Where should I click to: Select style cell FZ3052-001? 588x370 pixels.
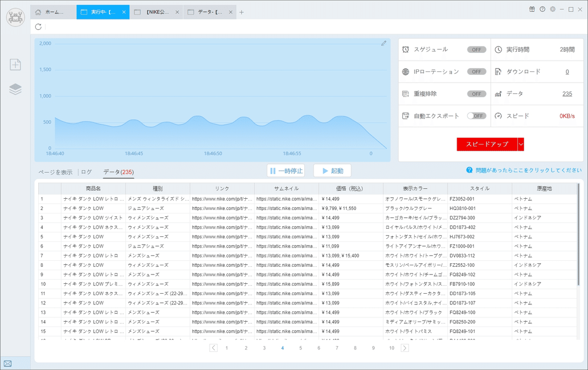[x=480, y=199]
